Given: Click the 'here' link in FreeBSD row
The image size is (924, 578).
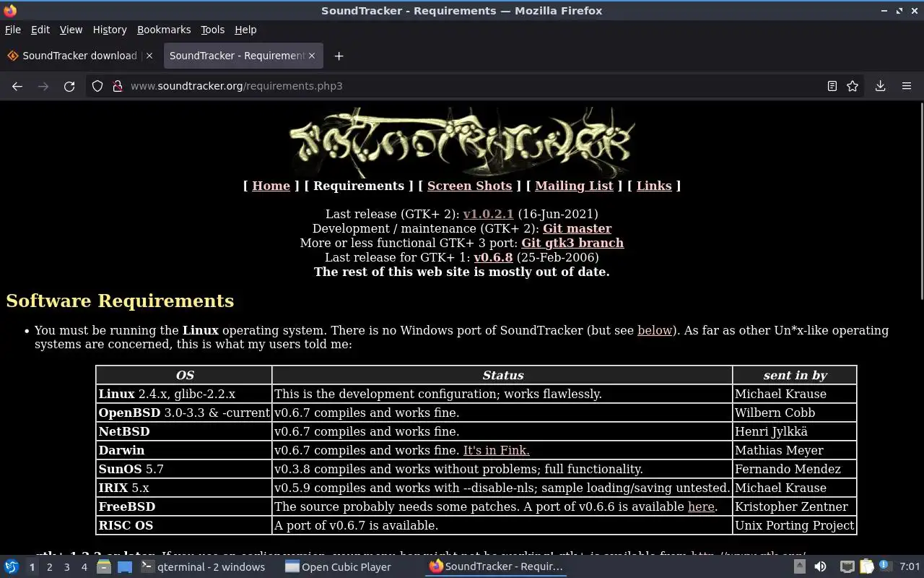Looking at the screenshot, I should [x=701, y=506].
